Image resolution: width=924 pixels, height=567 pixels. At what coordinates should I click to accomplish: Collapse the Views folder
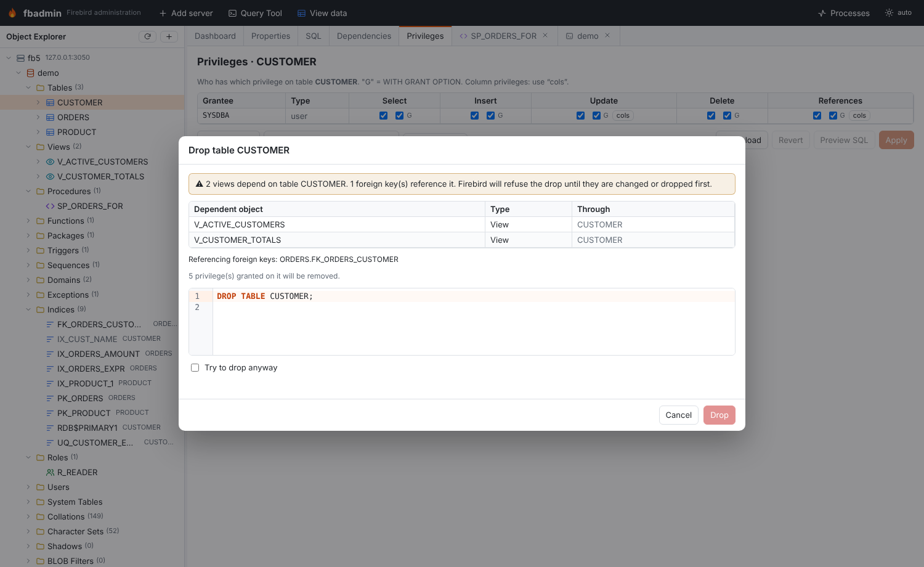pos(28,147)
